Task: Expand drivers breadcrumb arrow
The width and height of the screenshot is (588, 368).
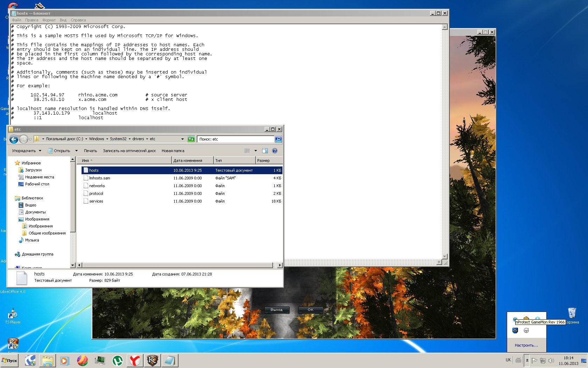Action: click(147, 139)
